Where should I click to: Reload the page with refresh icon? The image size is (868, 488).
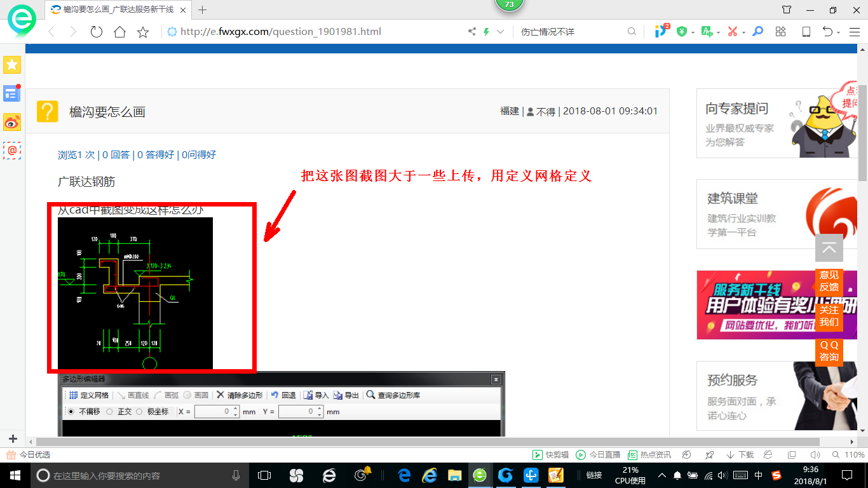(x=97, y=32)
